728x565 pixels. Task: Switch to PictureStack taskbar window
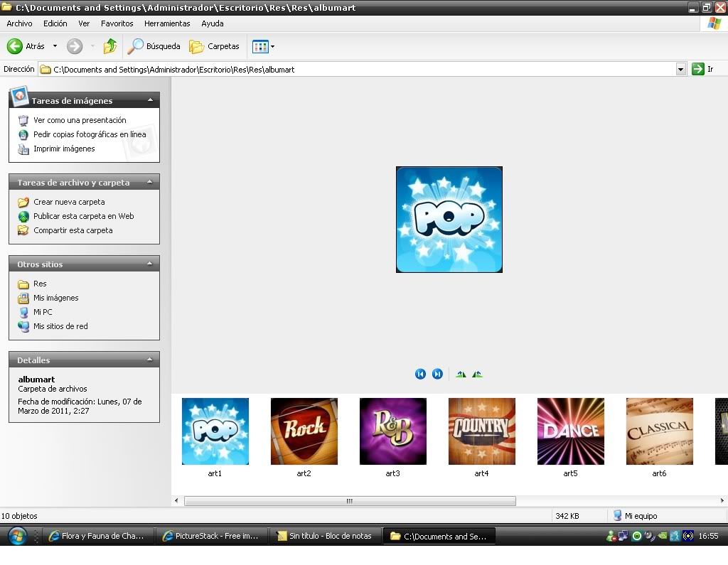210,536
